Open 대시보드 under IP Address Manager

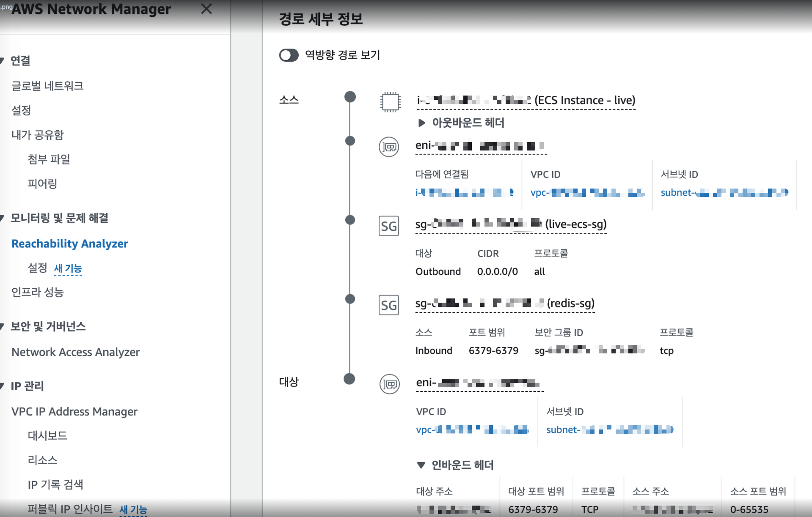click(47, 435)
